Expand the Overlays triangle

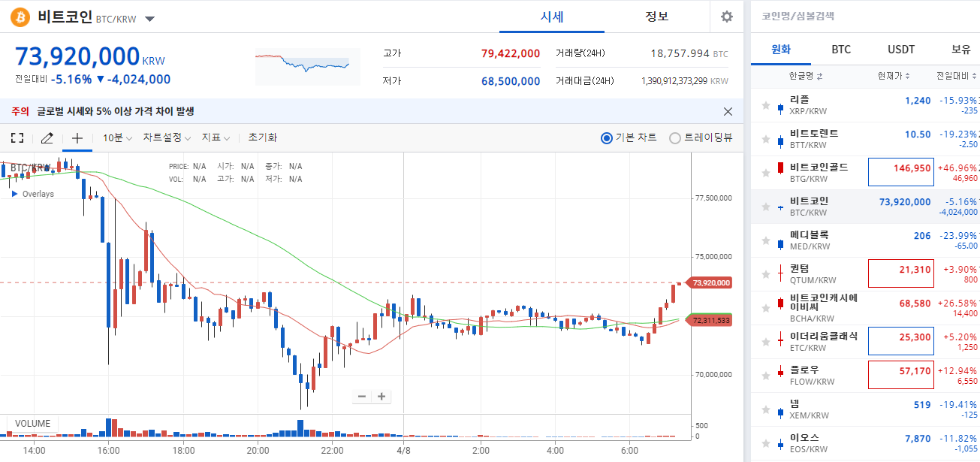[x=14, y=194]
